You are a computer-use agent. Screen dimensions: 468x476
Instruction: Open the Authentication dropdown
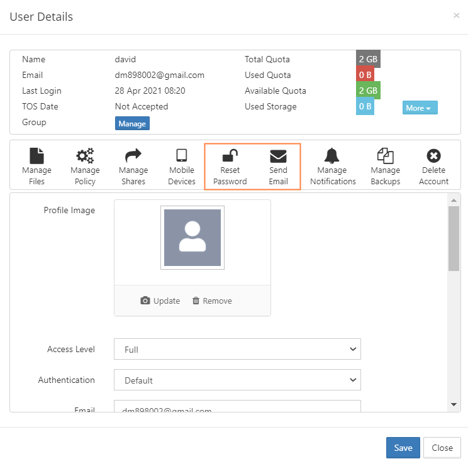point(237,380)
